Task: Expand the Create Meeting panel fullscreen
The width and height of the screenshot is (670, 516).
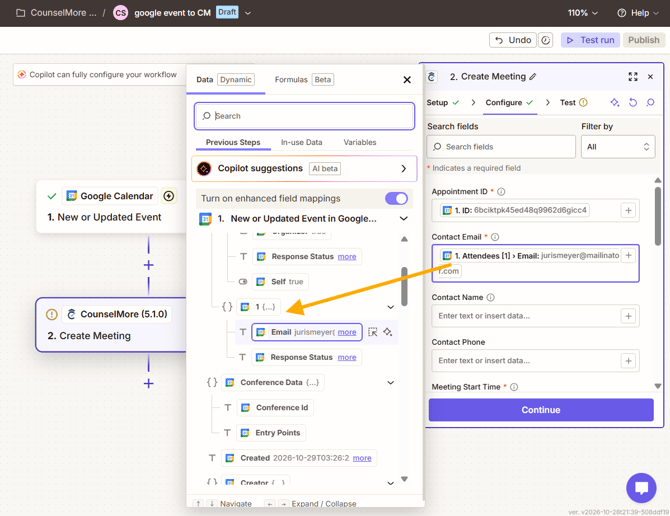Action: pyautogui.click(x=633, y=76)
